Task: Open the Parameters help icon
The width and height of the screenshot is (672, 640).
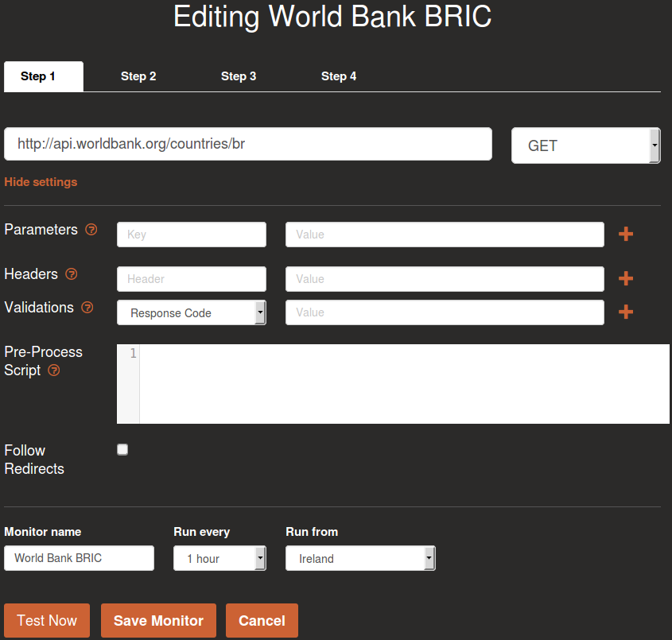Action: (x=91, y=230)
